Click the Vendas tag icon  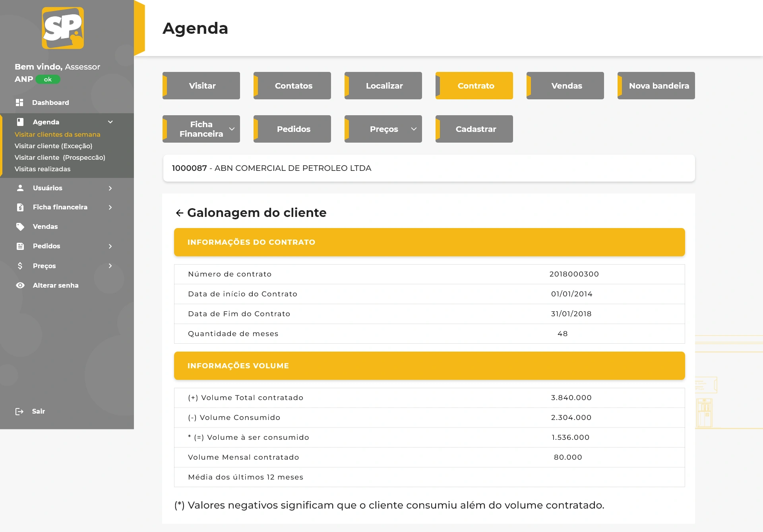20,226
